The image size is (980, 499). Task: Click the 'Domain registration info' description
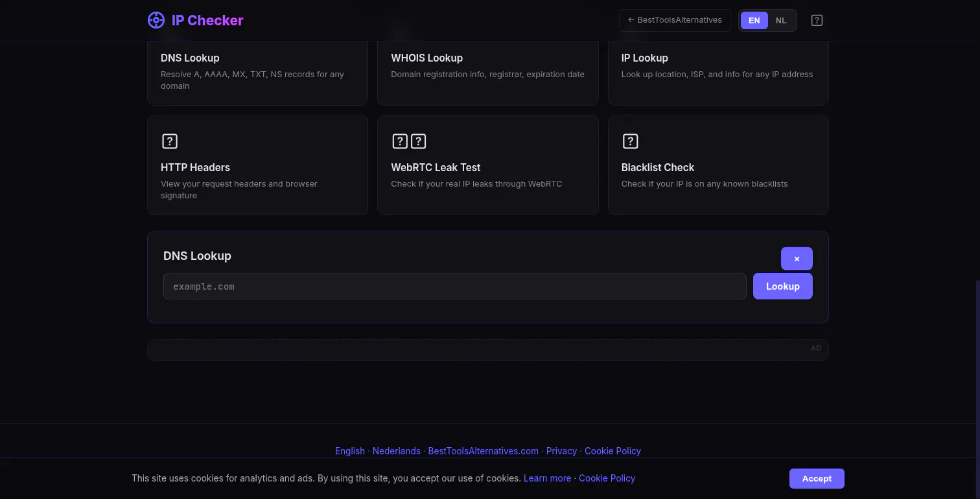[487, 75]
